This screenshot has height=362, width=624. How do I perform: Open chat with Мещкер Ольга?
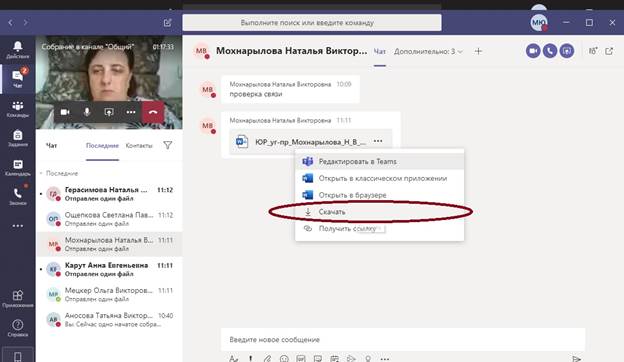point(109,294)
